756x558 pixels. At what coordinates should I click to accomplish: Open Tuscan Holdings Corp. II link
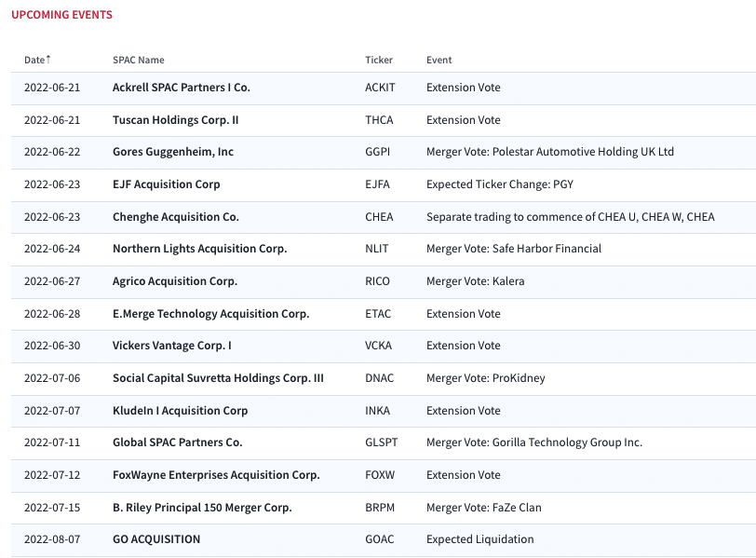pos(175,119)
